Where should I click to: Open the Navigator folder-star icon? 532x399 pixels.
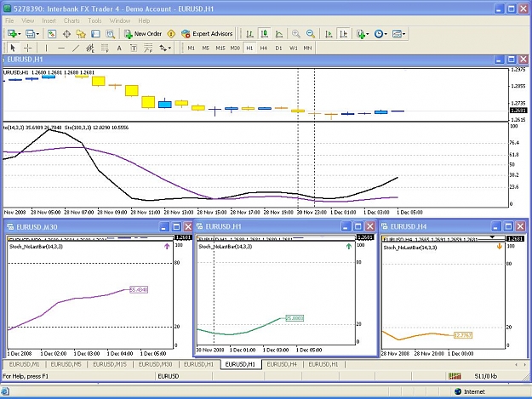coord(81,34)
